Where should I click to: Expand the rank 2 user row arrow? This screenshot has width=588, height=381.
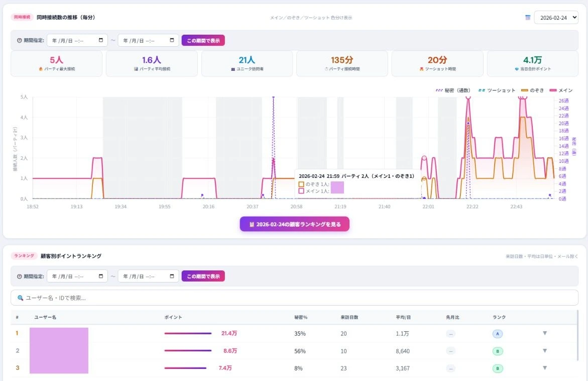pos(544,351)
